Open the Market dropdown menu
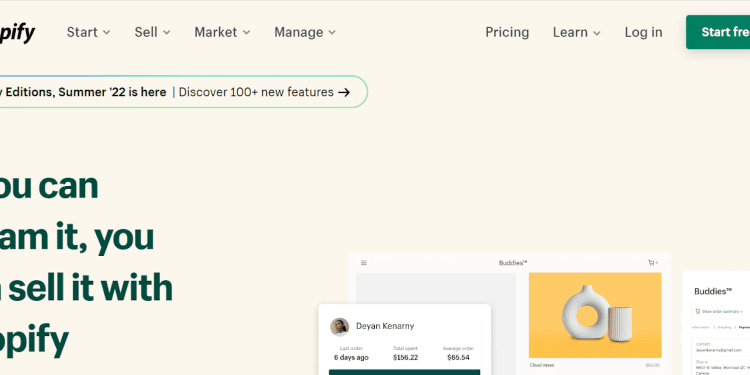Image resolution: width=750 pixels, height=375 pixels. pos(222,32)
